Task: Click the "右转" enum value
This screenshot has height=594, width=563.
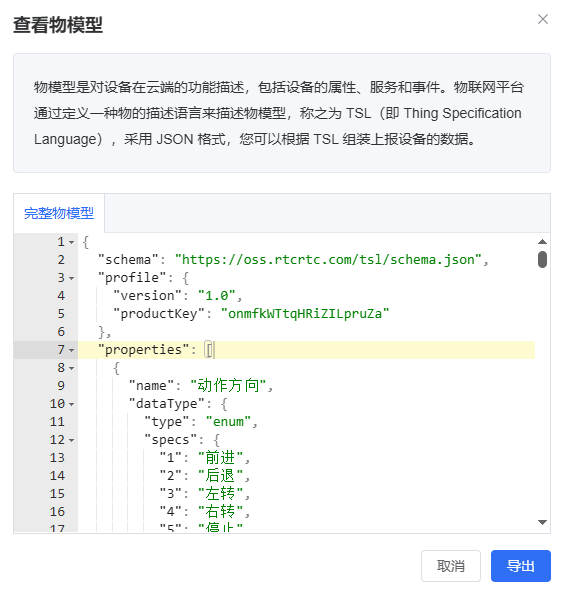Action: click(x=221, y=511)
